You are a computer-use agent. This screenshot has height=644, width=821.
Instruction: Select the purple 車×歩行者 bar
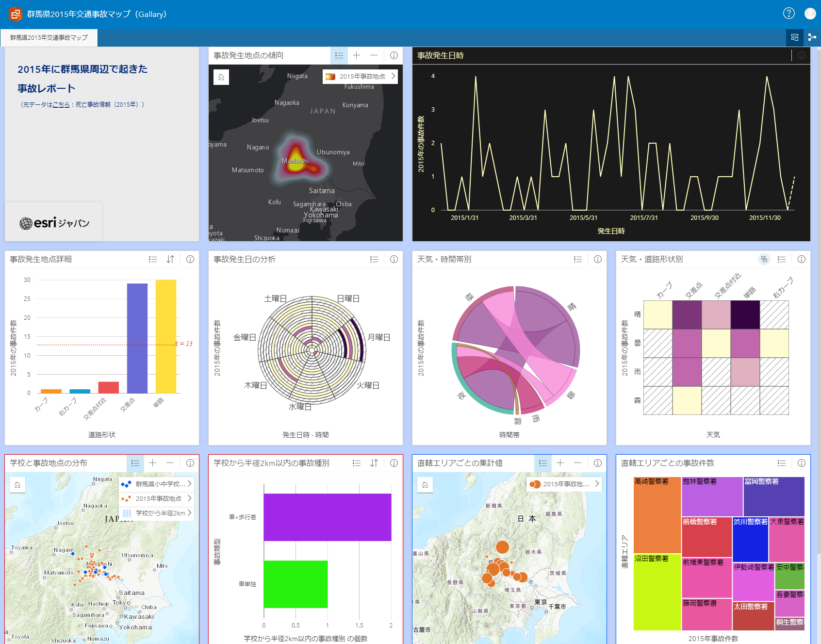click(328, 517)
